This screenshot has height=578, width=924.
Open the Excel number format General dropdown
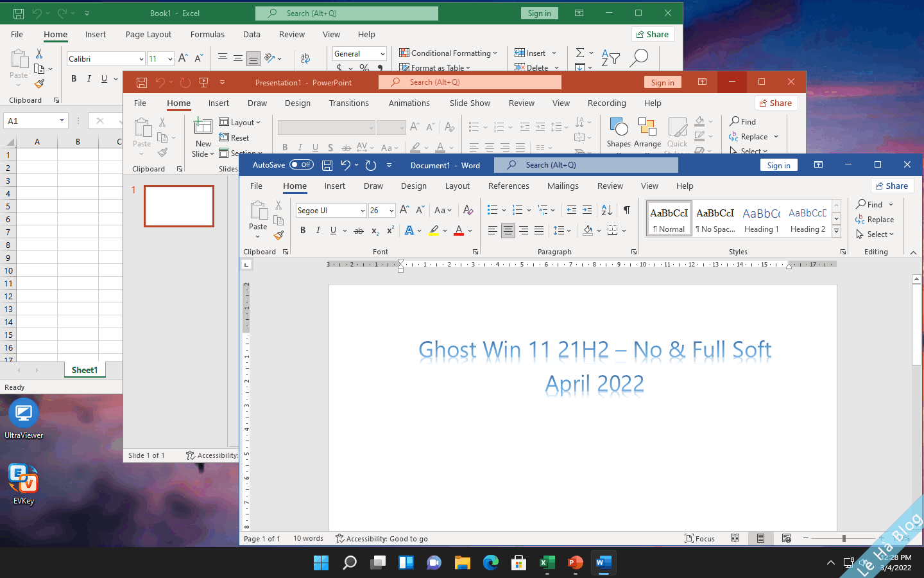tap(382, 54)
